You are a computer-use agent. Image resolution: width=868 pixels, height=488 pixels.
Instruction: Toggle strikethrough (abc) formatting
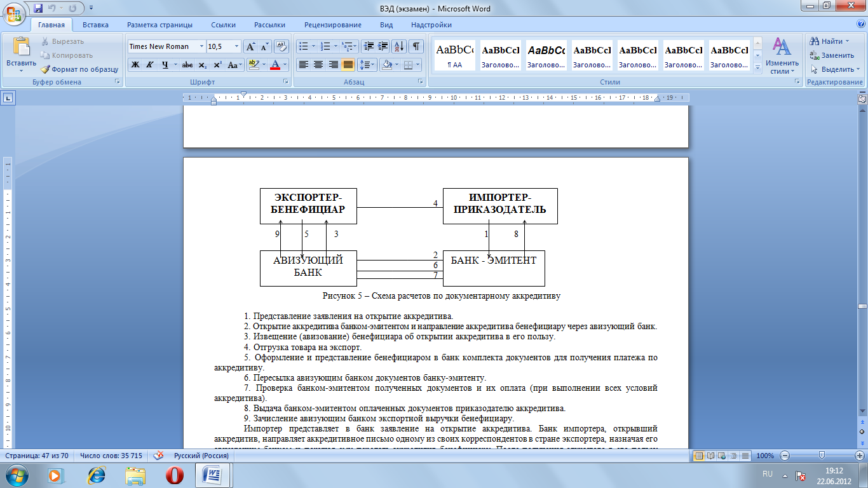[x=187, y=65]
